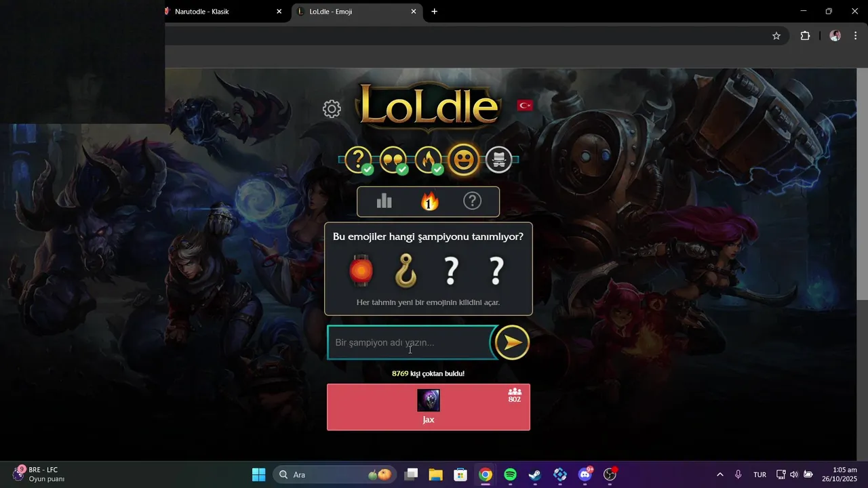This screenshot has height=488, width=868.
Task: Select the Emoji mode smiley icon
Action: point(464,160)
